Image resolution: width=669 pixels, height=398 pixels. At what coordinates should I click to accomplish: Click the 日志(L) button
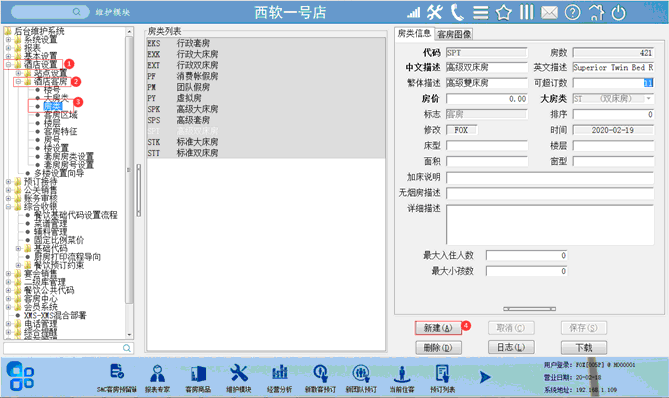[511, 348]
